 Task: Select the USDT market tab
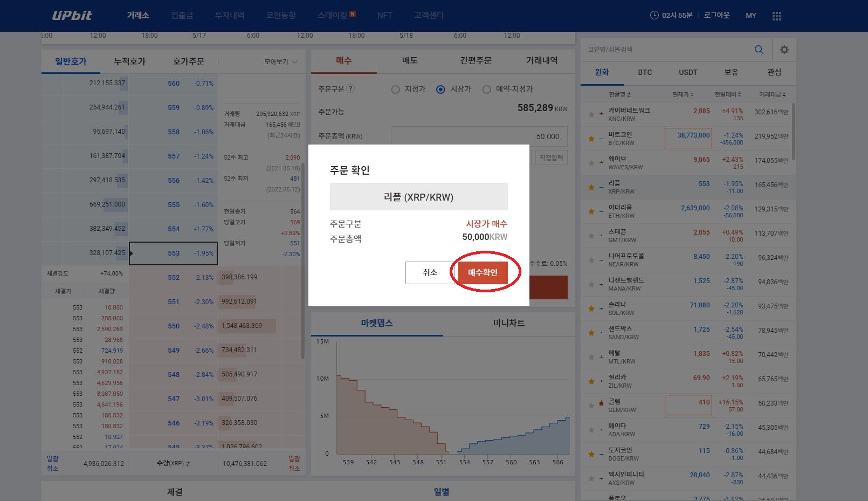point(688,72)
